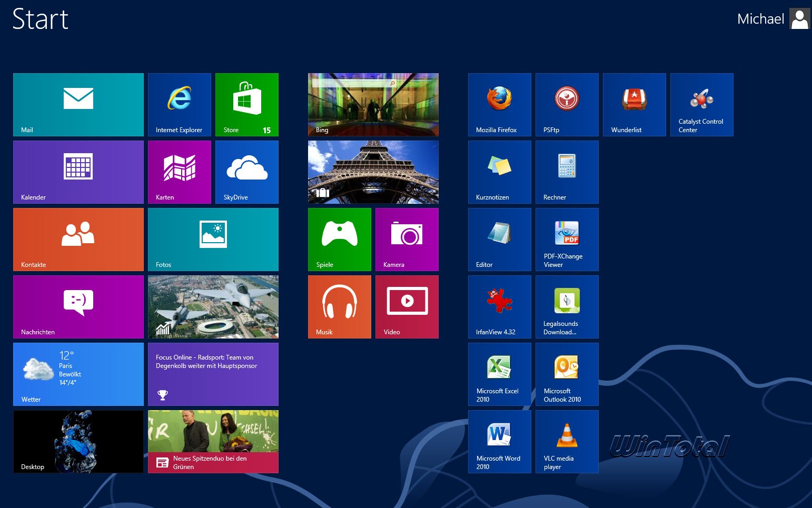Open the Musik headphones tile

tap(339, 307)
